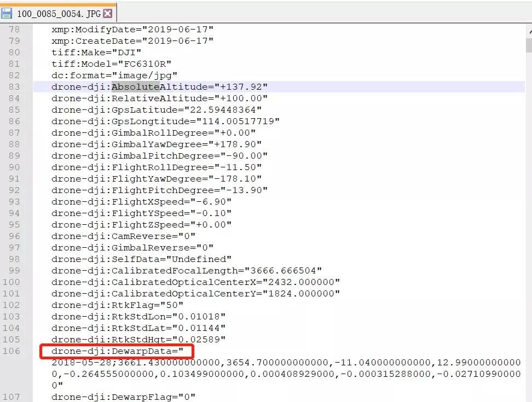Image resolution: width=532 pixels, height=402 pixels.
Task: Click the scrollbar up arrow
Action: coord(530,32)
